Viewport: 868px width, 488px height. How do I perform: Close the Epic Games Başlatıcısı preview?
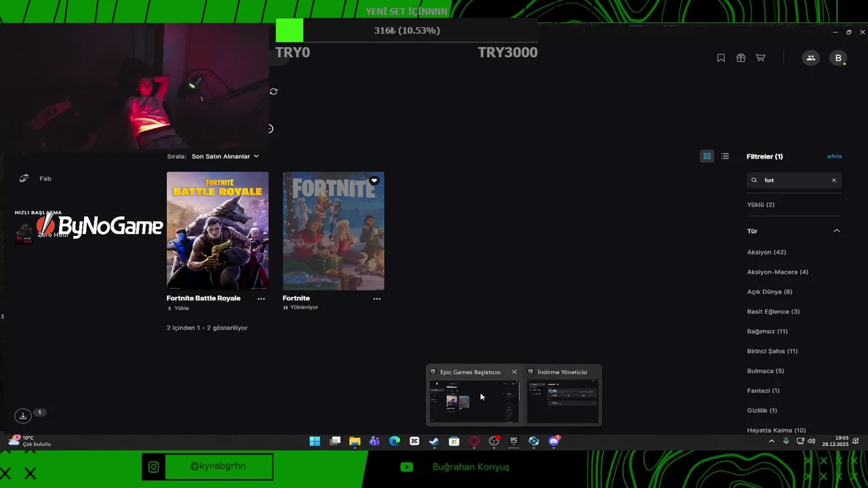pyautogui.click(x=514, y=372)
